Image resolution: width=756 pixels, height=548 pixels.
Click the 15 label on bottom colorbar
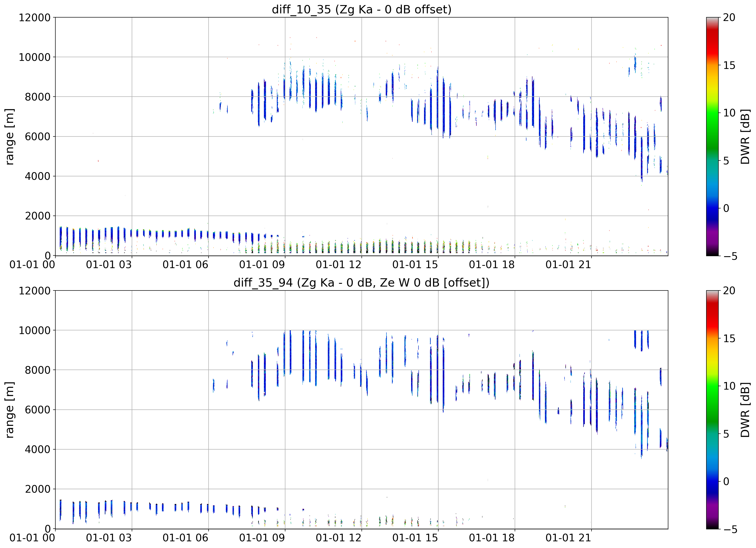(x=729, y=338)
